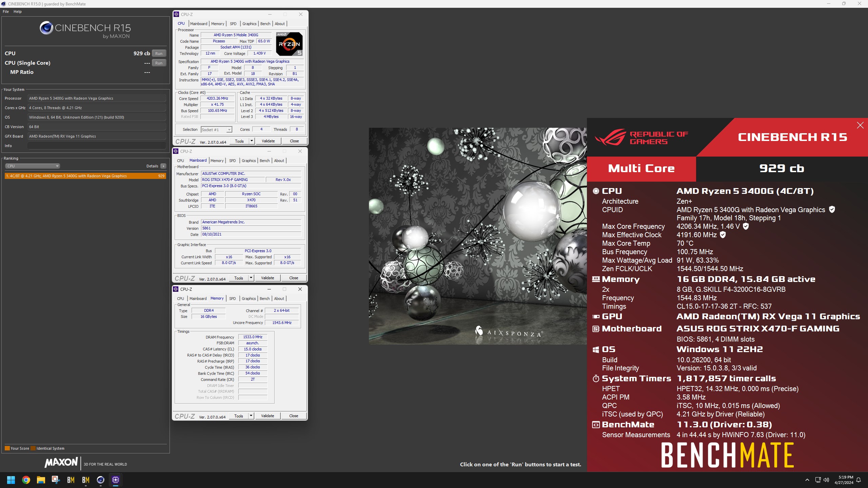Open the Socket #1 selection dropdown
The height and width of the screenshot is (488, 868).
tap(216, 129)
